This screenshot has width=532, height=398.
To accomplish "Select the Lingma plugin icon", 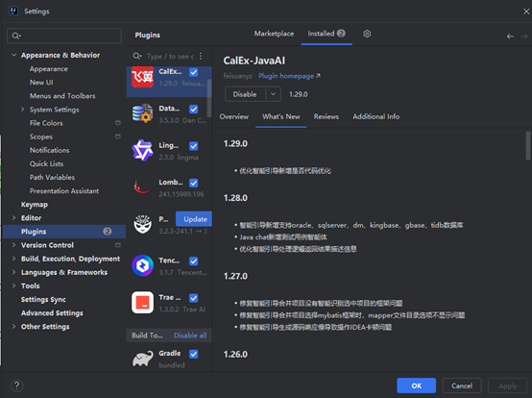I will pos(142,150).
